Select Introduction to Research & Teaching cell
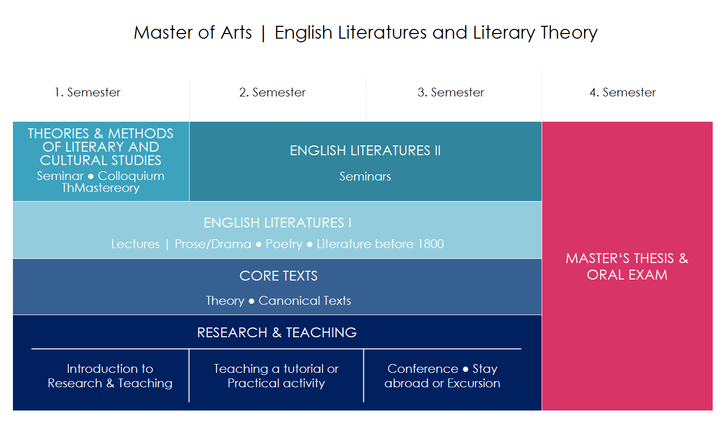The height and width of the screenshot is (427, 722). pos(110,376)
